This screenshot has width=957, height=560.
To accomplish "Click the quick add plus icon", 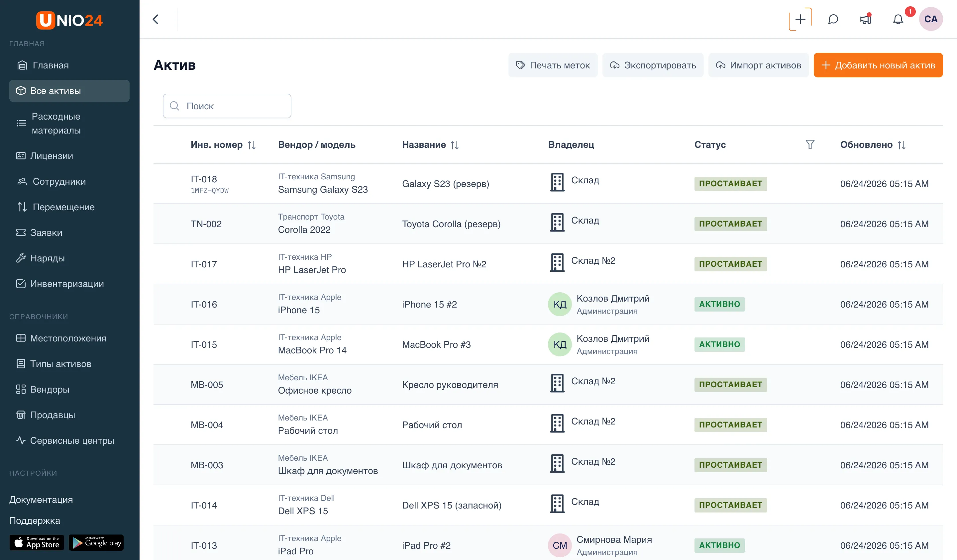I will [800, 19].
